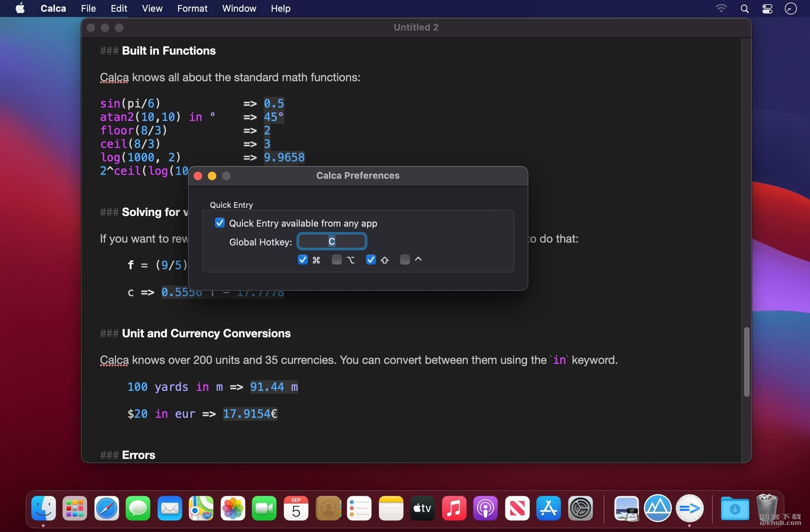Click the '100 yards in m' expression

pyautogui.click(x=175, y=387)
